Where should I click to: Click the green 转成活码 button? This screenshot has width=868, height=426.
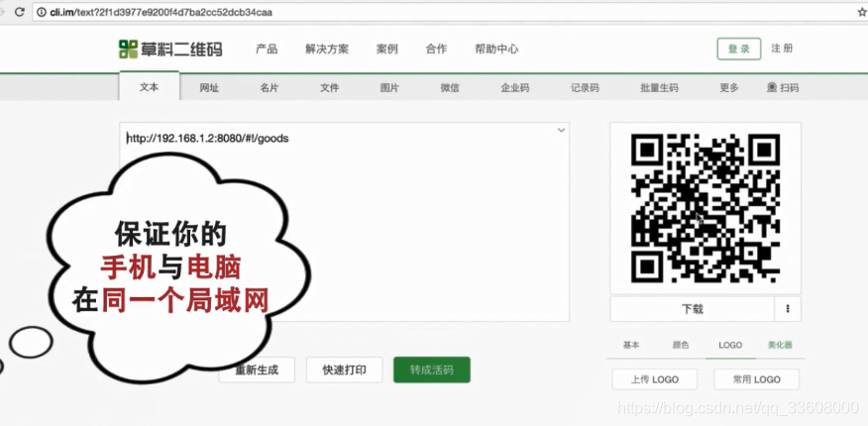click(x=432, y=371)
